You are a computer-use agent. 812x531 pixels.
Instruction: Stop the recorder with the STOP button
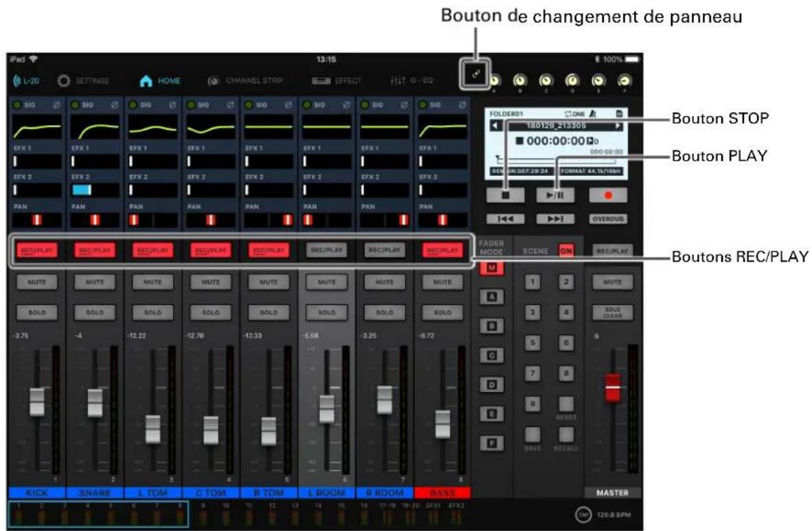(x=506, y=195)
